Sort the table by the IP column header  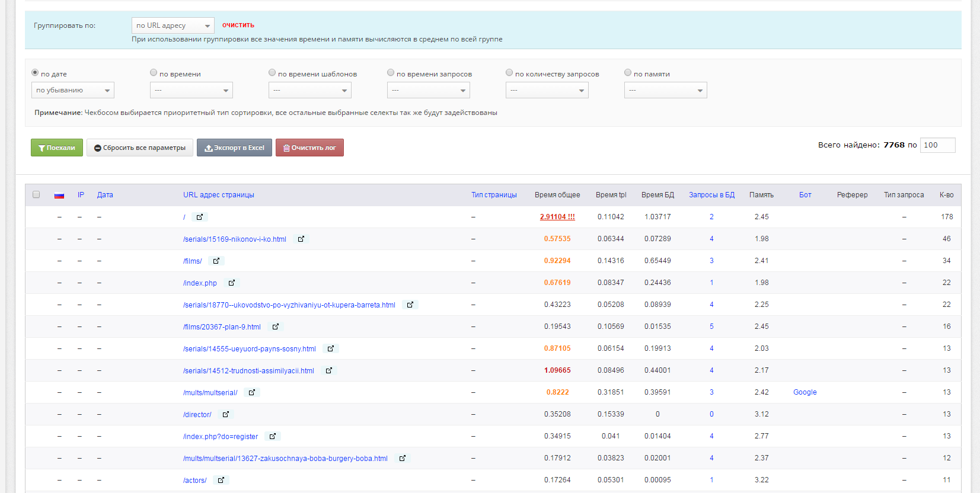point(81,195)
